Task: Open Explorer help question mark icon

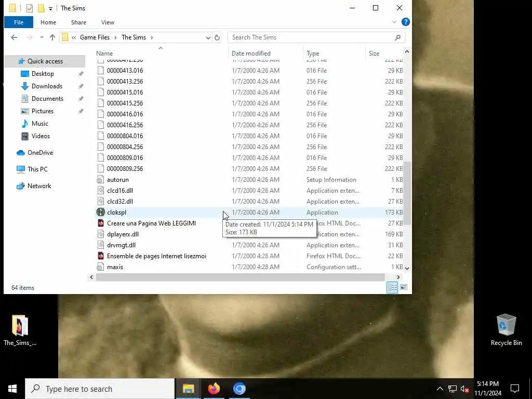Action: pyautogui.click(x=405, y=22)
